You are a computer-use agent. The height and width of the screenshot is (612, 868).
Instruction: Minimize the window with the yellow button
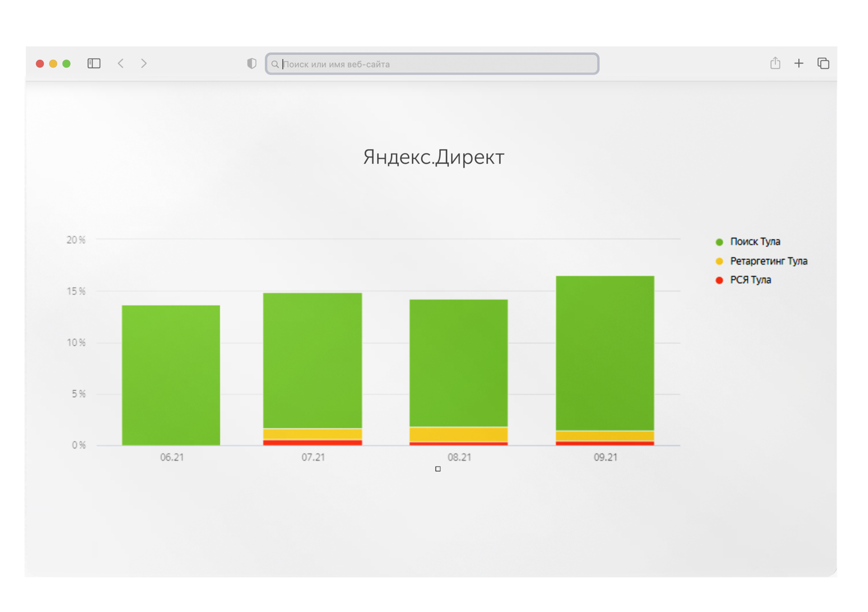[53, 64]
